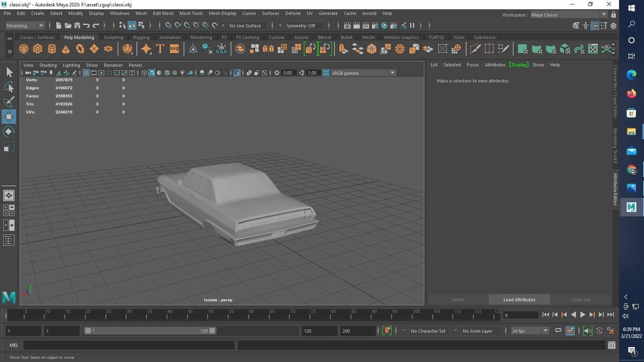644x362 pixels.
Task: Open the Workspace Maya Classic dropdown
Action: pyautogui.click(x=569, y=15)
